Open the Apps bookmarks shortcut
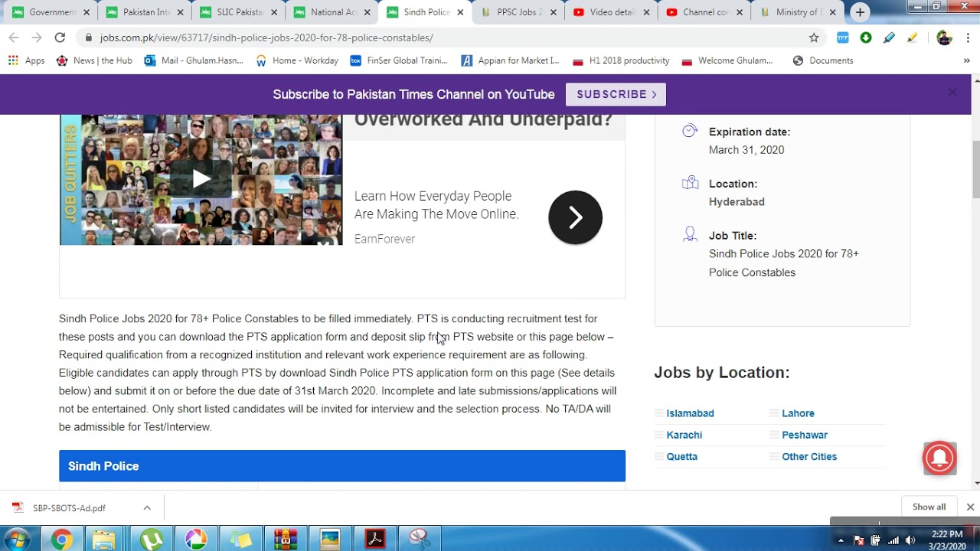This screenshot has width=980, height=551. pos(27,60)
